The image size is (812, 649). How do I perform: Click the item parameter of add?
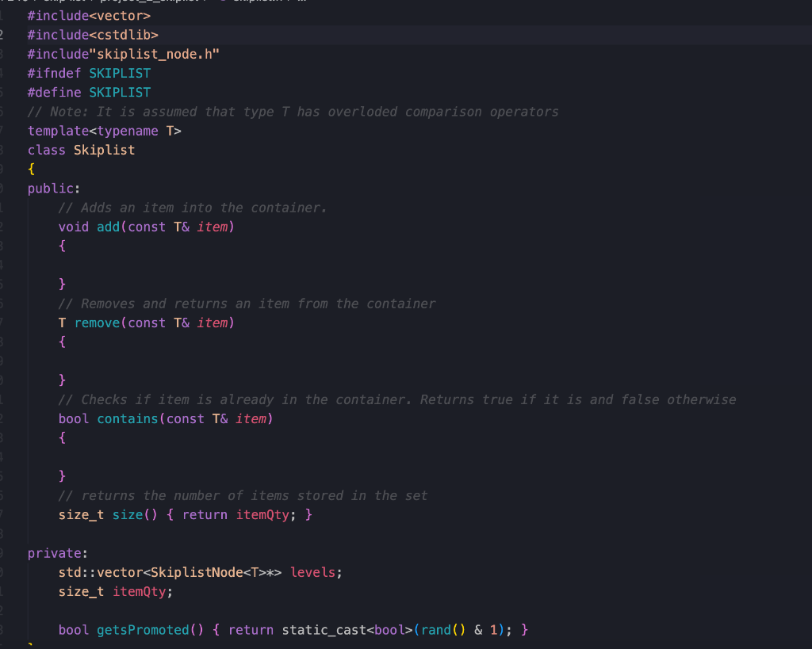pyautogui.click(x=213, y=227)
